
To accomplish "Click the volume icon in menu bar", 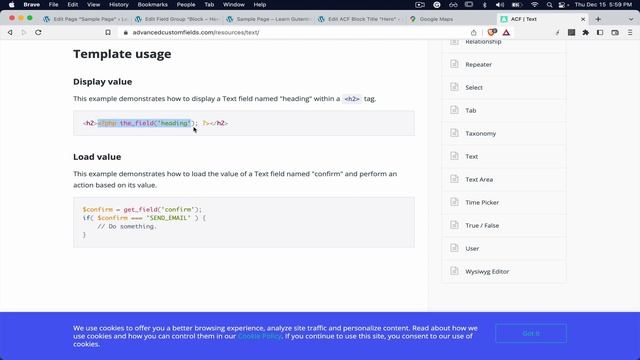I will 500,4.
